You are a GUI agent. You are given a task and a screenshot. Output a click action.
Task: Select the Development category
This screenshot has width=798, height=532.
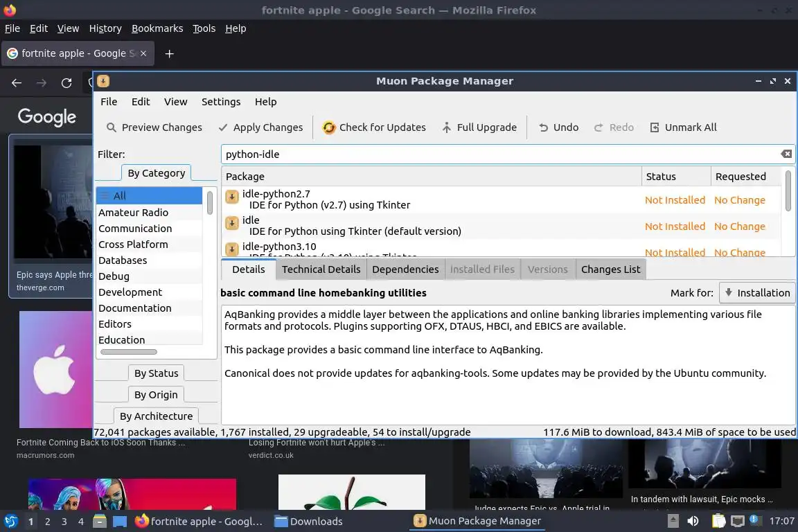[x=150, y=292]
